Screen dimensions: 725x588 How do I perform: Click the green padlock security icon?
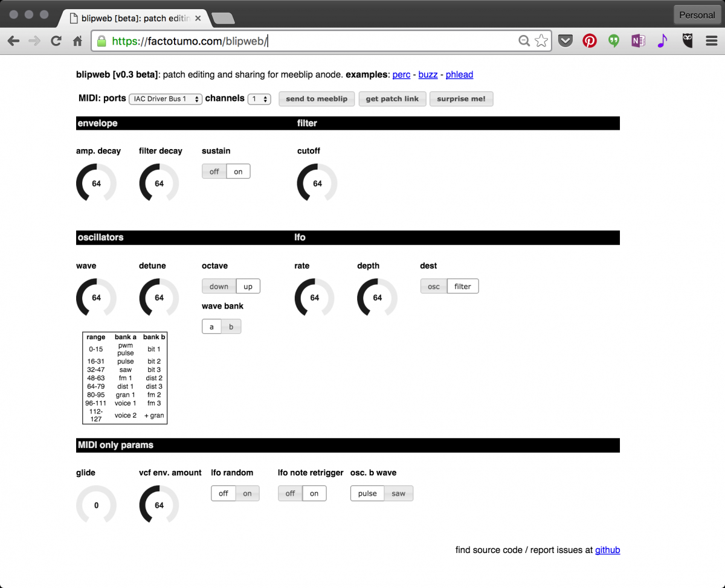[x=101, y=41]
